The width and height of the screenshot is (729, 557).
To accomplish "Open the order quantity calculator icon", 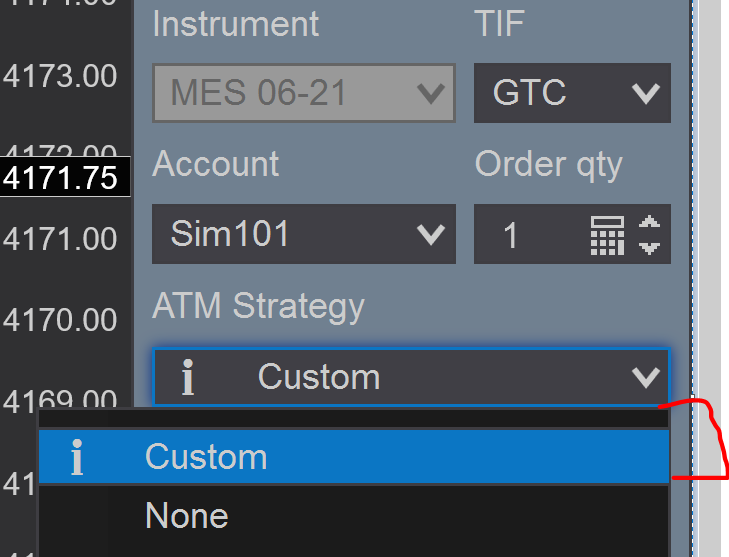I will click(x=607, y=235).
